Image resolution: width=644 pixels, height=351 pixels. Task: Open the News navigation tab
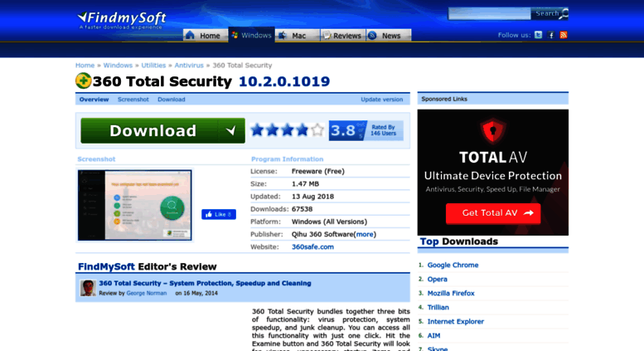coord(388,36)
